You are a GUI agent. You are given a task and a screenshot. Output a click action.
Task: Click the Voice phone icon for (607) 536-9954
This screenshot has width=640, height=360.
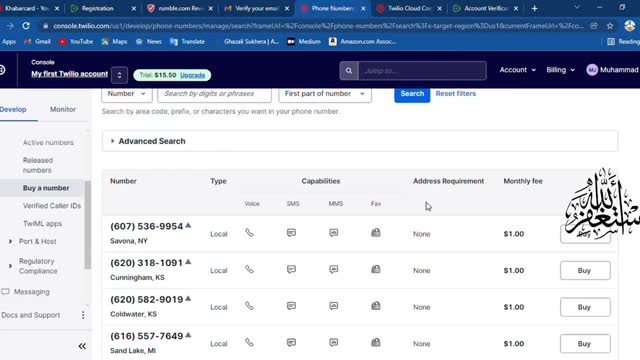pyautogui.click(x=249, y=233)
